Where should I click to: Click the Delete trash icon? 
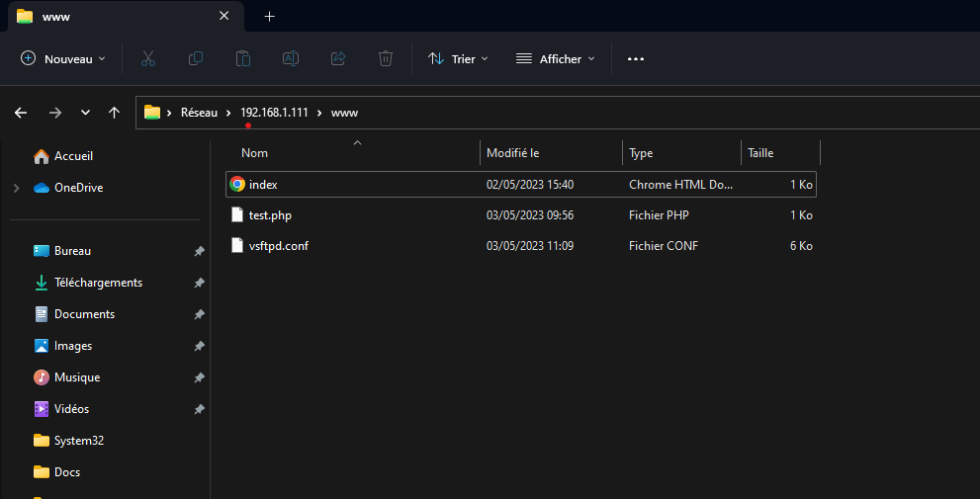(386, 58)
